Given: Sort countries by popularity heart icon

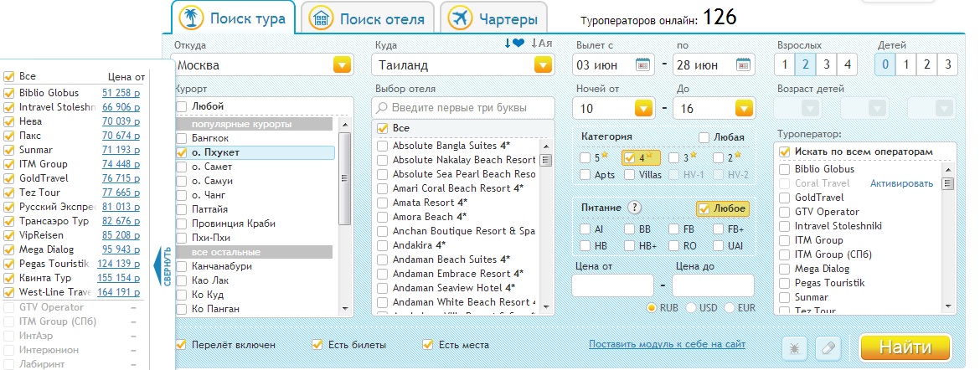Looking at the screenshot, I should [514, 44].
